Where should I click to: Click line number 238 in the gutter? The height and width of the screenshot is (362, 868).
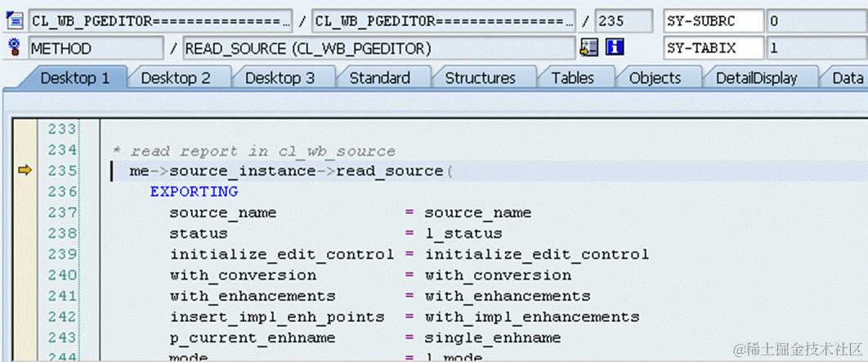click(61, 234)
